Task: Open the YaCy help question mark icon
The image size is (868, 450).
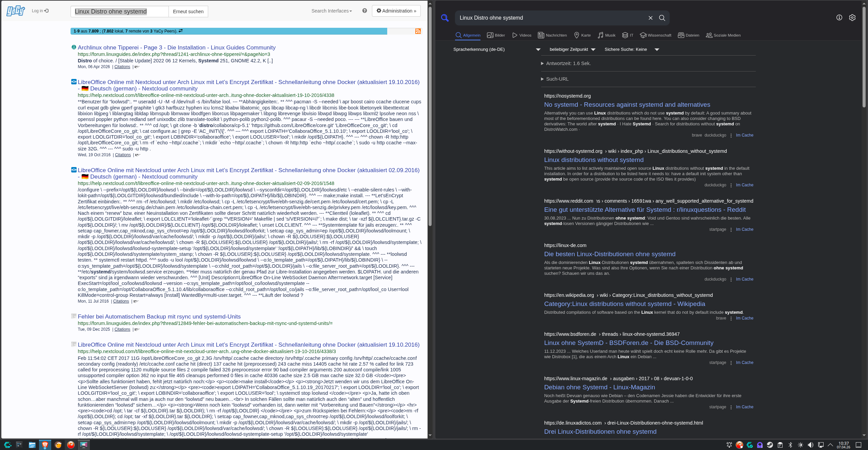Action: (364, 11)
